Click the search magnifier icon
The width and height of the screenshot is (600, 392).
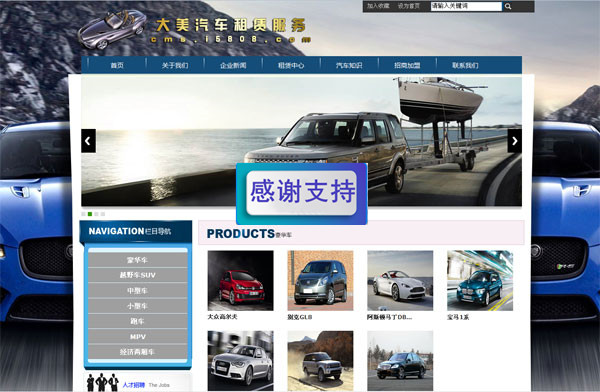coord(508,6)
